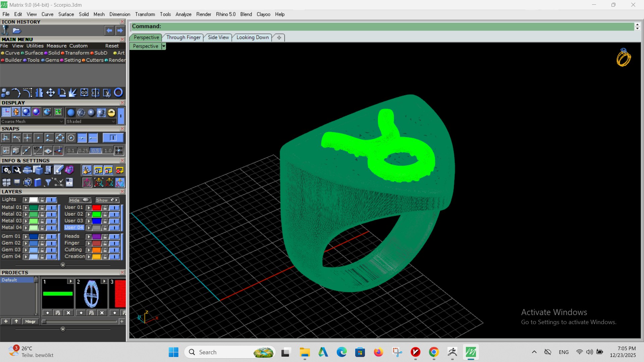Click Reset in the Main Menu
This screenshot has height=362, width=644.
coord(112,46)
